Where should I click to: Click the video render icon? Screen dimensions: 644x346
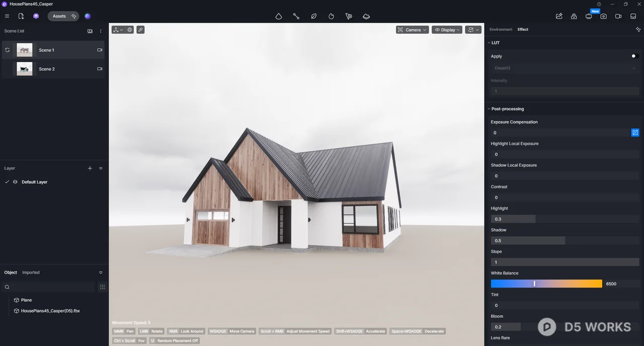click(x=618, y=16)
